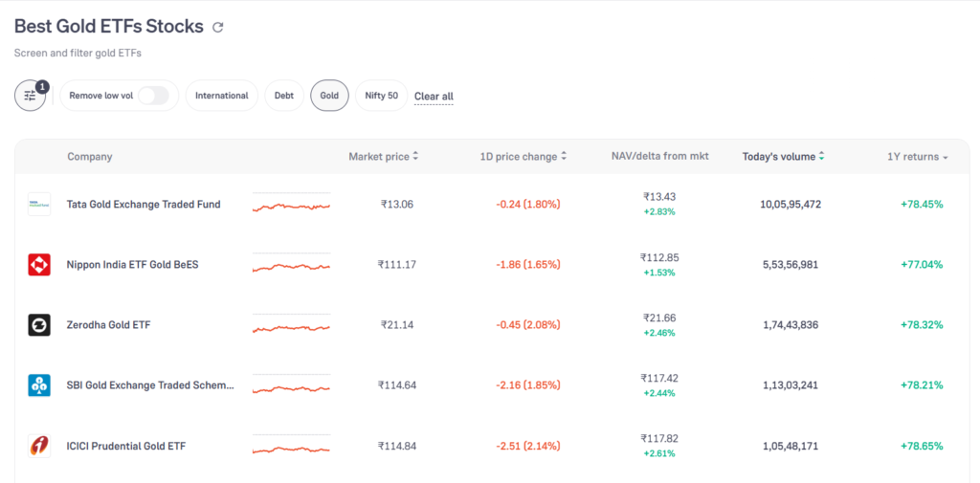This screenshot has height=483, width=980.
Task: Click the Clear all link
Action: point(434,97)
